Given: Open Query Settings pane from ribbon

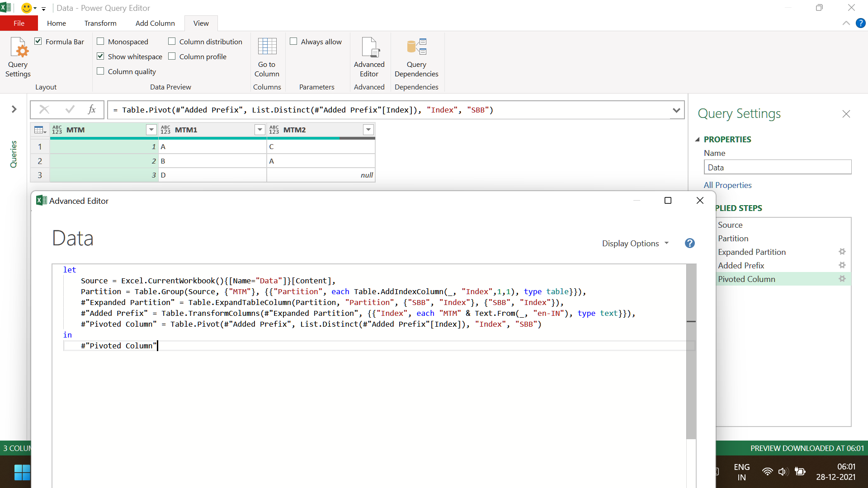Looking at the screenshot, I should click(x=18, y=57).
